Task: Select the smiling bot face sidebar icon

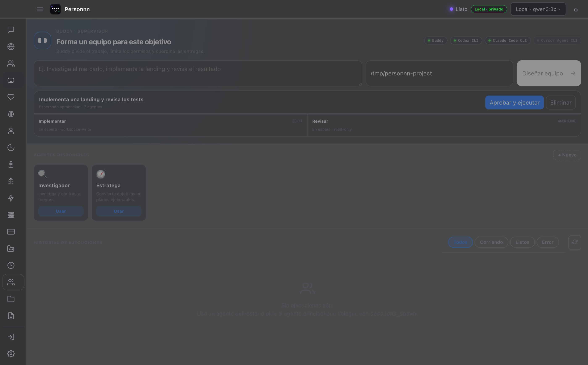Action: (x=11, y=80)
